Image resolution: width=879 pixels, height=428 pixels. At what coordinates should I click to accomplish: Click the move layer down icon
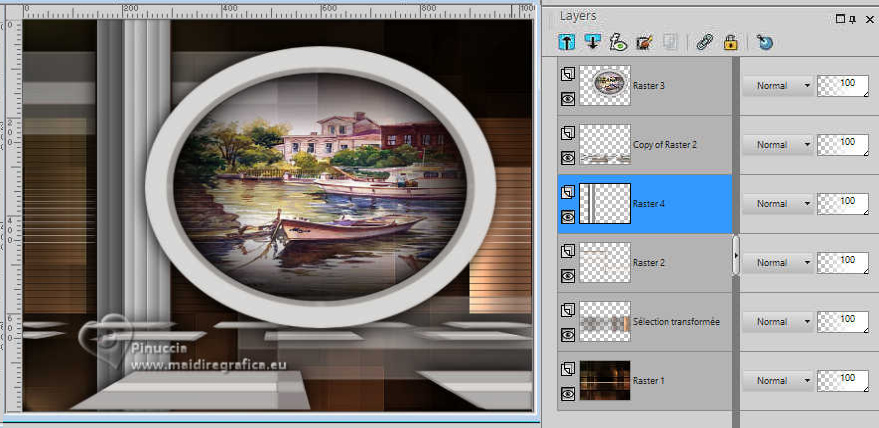pyautogui.click(x=593, y=42)
